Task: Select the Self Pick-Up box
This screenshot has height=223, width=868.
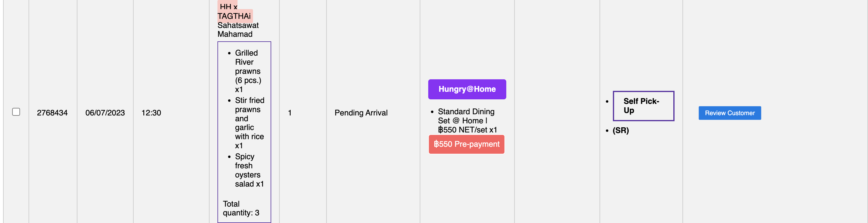Action: (643, 106)
